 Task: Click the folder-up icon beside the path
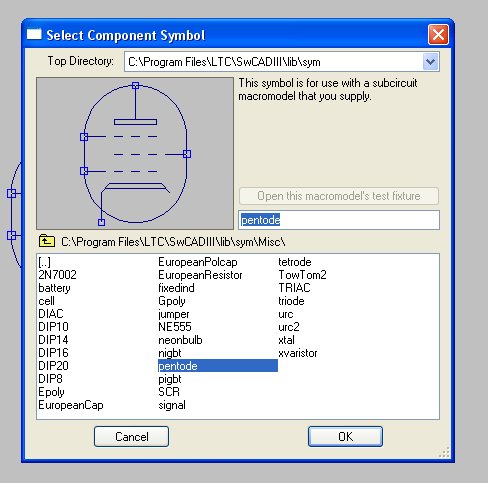47,241
